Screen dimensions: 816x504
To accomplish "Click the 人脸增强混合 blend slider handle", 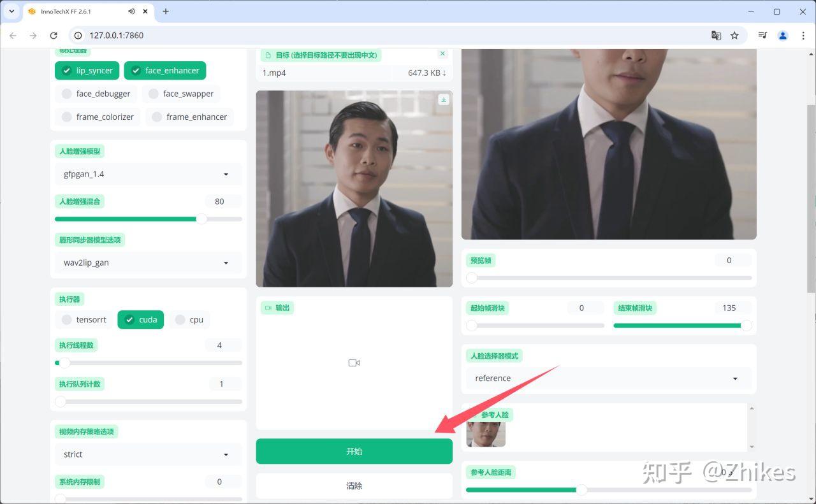I will (x=201, y=219).
